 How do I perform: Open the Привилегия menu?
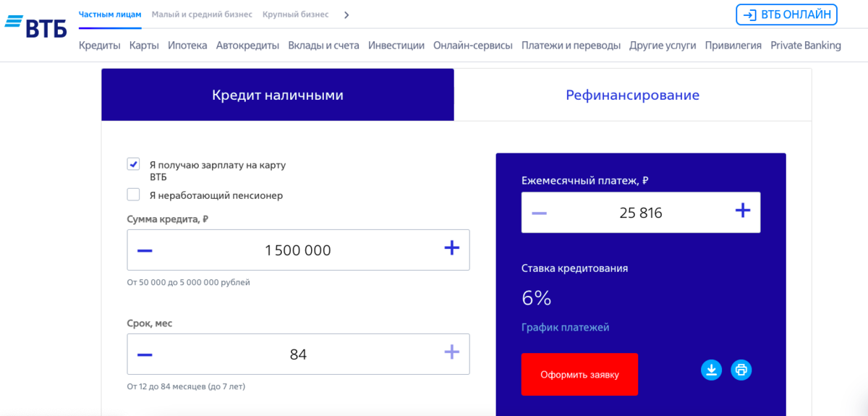click(733, 45)
